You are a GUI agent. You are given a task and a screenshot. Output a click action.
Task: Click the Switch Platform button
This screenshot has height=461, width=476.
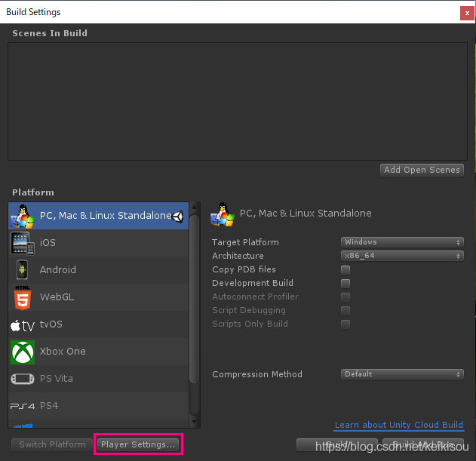coord(52,444)
